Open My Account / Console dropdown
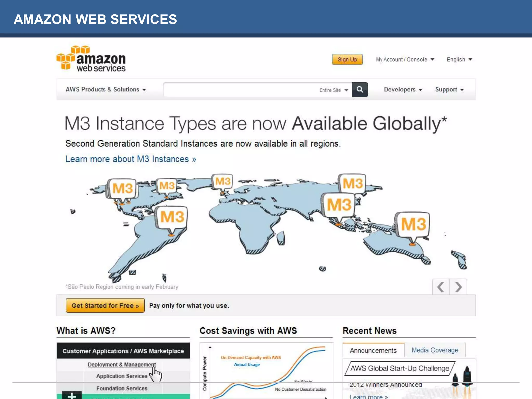 (x=405, y=59)
